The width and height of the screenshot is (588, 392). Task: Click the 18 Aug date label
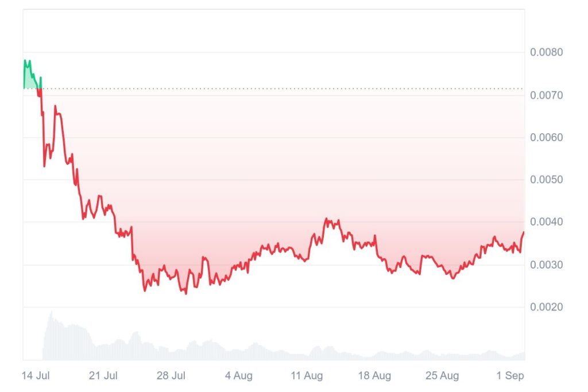(x=374, y=375)
